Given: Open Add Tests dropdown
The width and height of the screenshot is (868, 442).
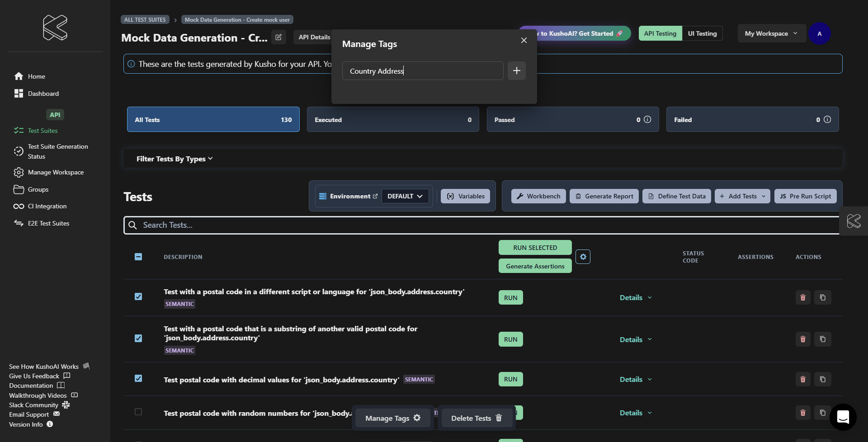Looking at the screenshot, I should coord(742,196).
